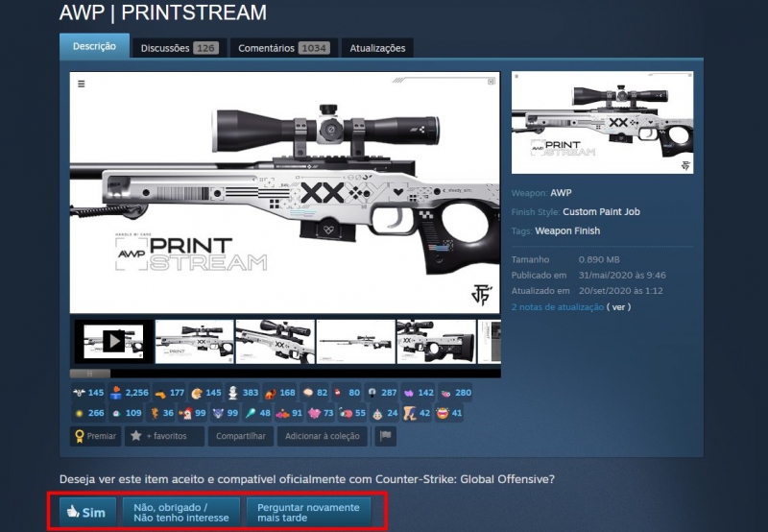768x532 pixels.
Task: Click the purple award showing 142
Action: pyautogui.click(x=419, y=393)
